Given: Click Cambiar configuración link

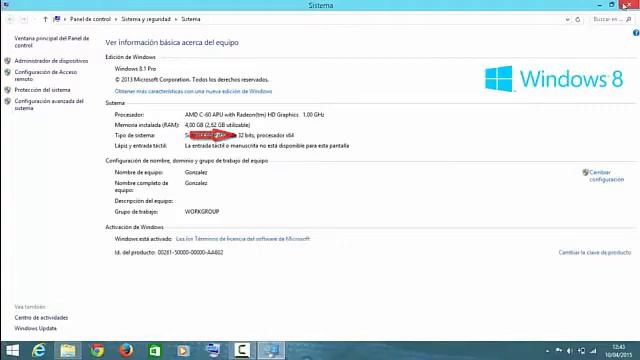Looking at the screenshot, I should (x=607, y=176).
